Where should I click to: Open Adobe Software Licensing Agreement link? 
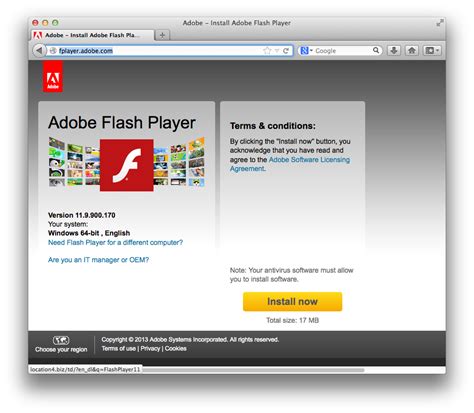(x=290, y=164)
